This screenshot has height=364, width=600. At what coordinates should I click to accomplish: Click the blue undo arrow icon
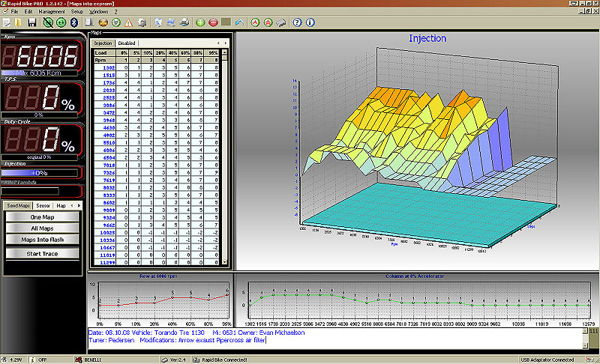(x=239, y=23)
